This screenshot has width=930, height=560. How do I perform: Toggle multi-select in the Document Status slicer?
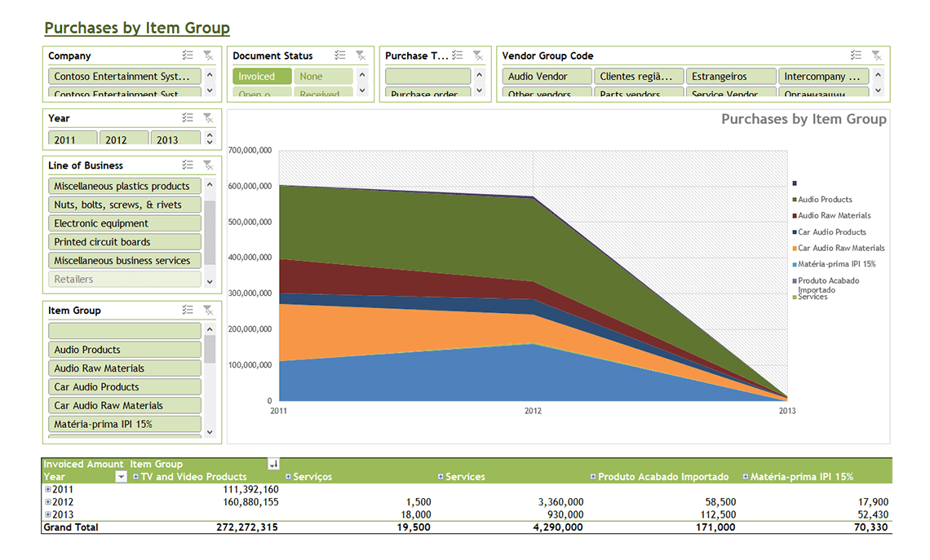340,55
